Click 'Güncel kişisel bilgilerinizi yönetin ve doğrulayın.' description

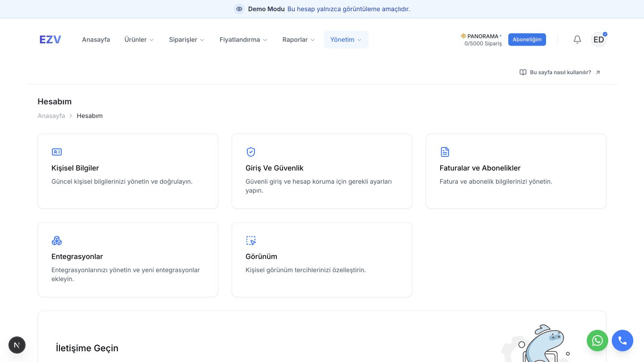point(122,181)
